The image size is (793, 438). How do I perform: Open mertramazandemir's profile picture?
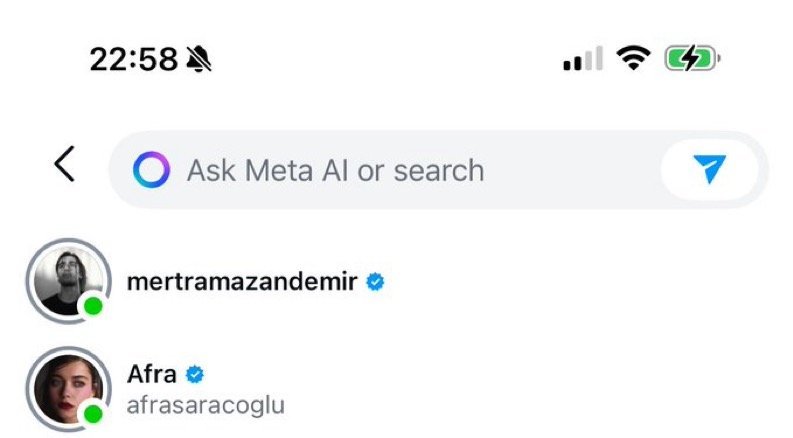click(x=64, y=280)
